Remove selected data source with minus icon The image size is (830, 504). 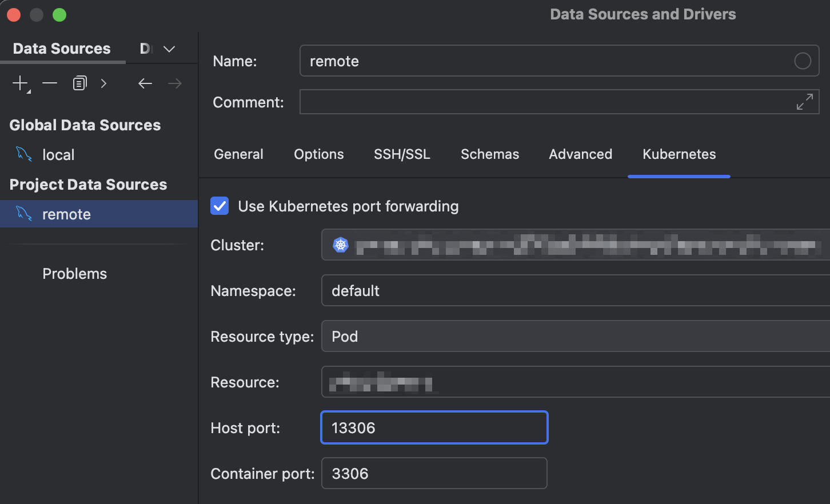(50, 83)
